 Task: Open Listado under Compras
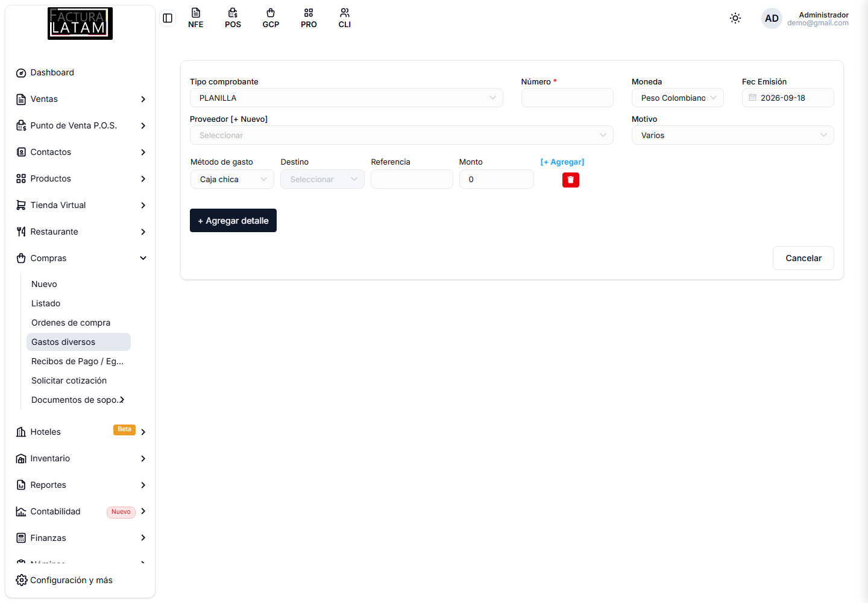(x=78, y=303)
